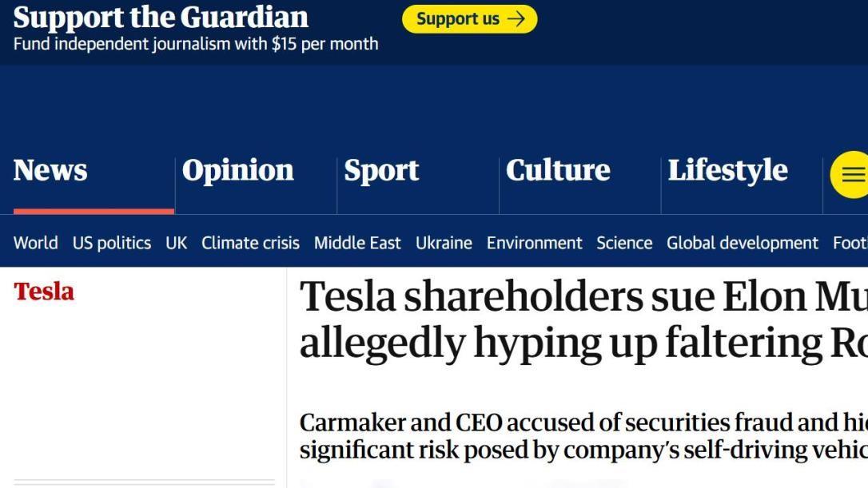Viewport: 868px width, 488px height.
Task: Open the yellow hamburger menu icon
Action: pyautogui.click(x=852, y=174)
